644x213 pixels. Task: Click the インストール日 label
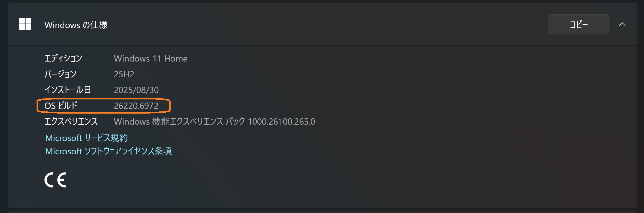tap(68, 90)
